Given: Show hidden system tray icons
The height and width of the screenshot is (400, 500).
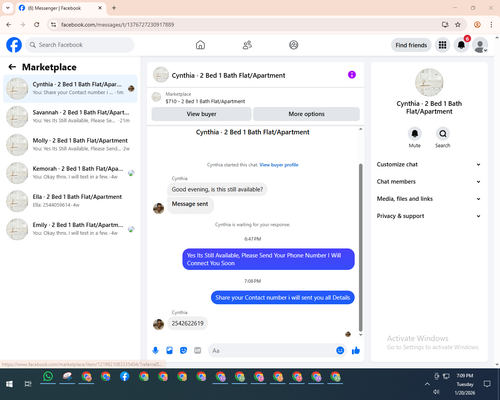Looking at the screenshot, I should [x=427, y=384].
